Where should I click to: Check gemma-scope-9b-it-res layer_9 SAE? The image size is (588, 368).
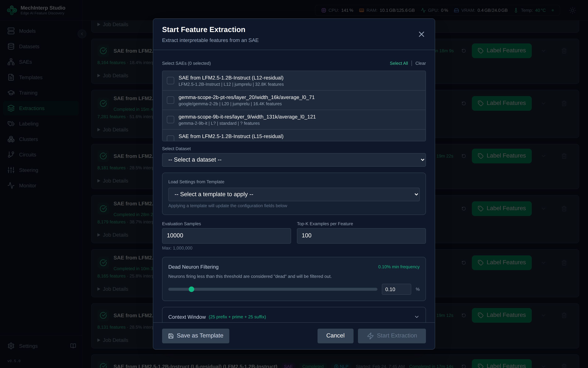pos(171,119)
